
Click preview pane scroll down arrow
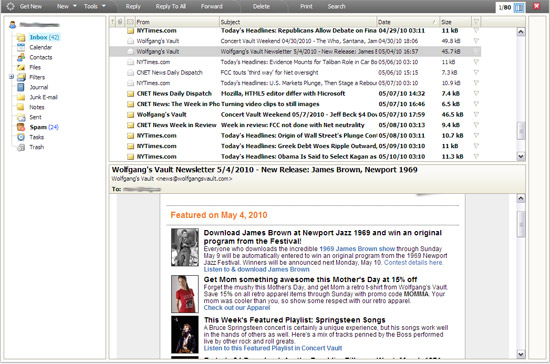[521, 354]
